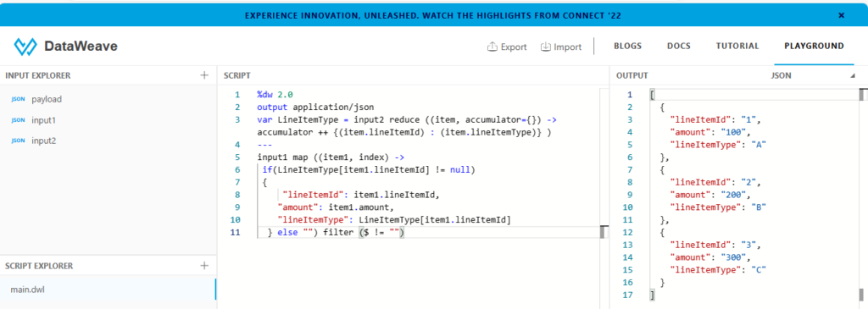Image resolution: width=868 pixels, height=309 pixels.
Task: Open the output format JSON dropdown
Action: coord(781,75)
